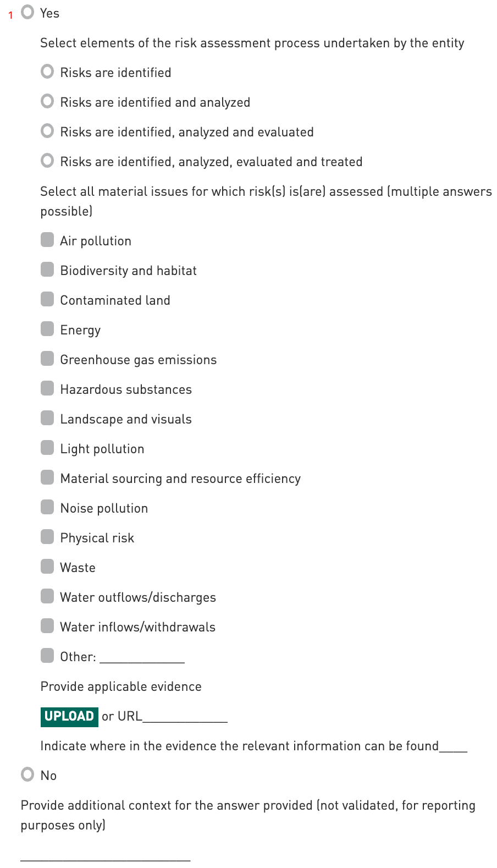Tick Greenhouse gas emissions checkbox
Image resolution: width=497 pixels, height=868 pixels.
pos(48,359)
